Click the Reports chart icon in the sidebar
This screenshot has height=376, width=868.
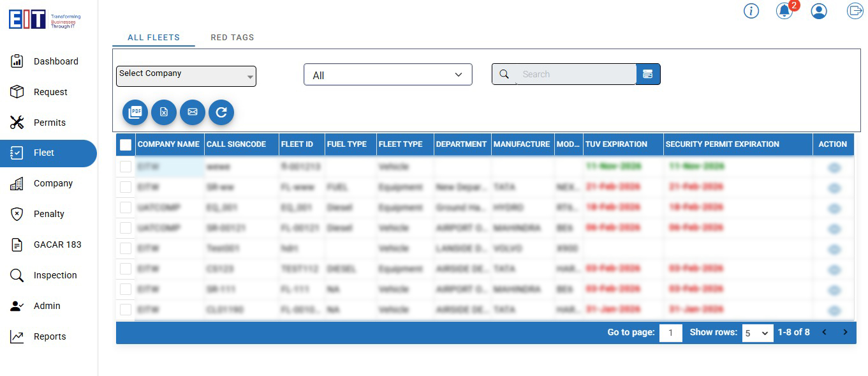point(17,336)
